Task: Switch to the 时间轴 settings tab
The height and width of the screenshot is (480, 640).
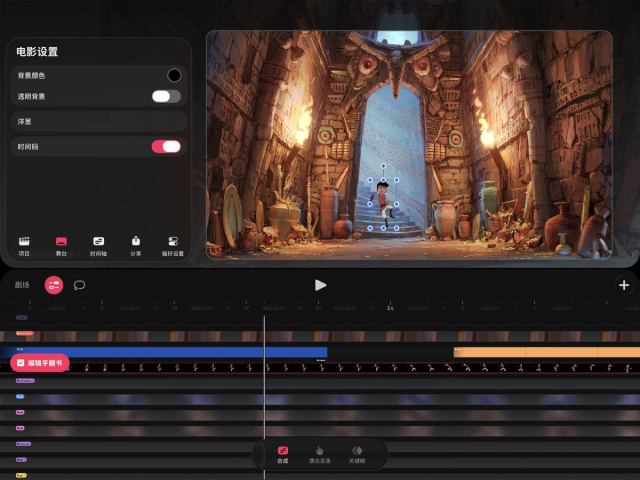Action: [x=98, y=246]
